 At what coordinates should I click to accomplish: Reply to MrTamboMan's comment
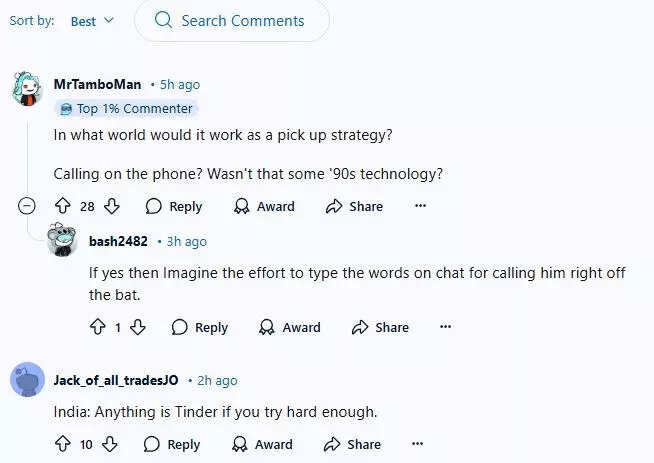tap(174, 206)
